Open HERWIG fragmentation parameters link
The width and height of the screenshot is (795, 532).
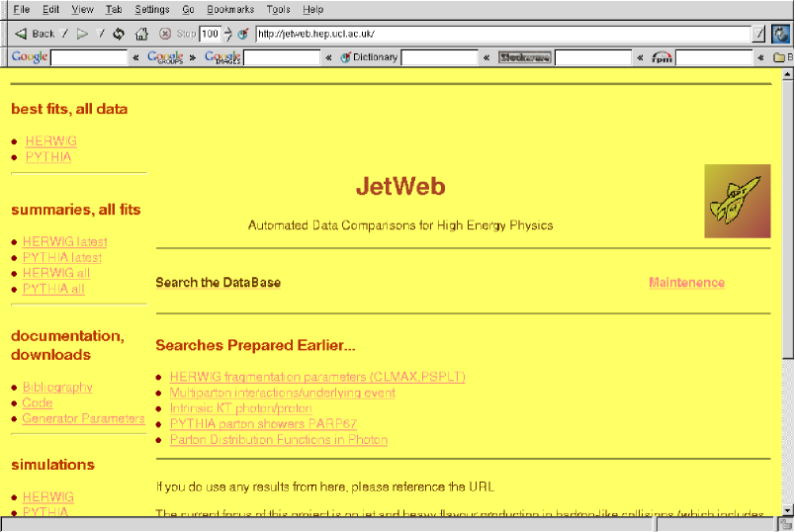[317, 377]
